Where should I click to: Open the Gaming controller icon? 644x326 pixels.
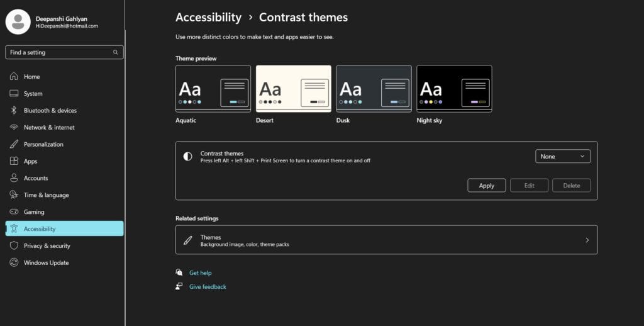[x=14, y=212]
